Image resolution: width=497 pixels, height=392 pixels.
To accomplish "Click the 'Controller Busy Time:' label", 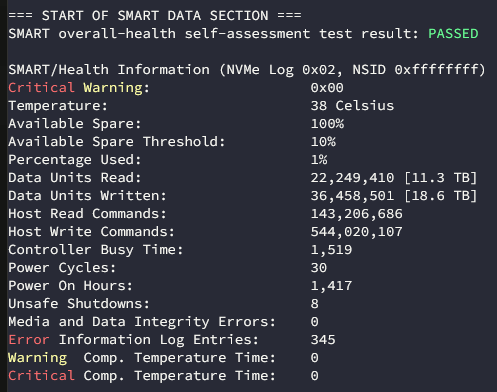I will click(96, 250).
